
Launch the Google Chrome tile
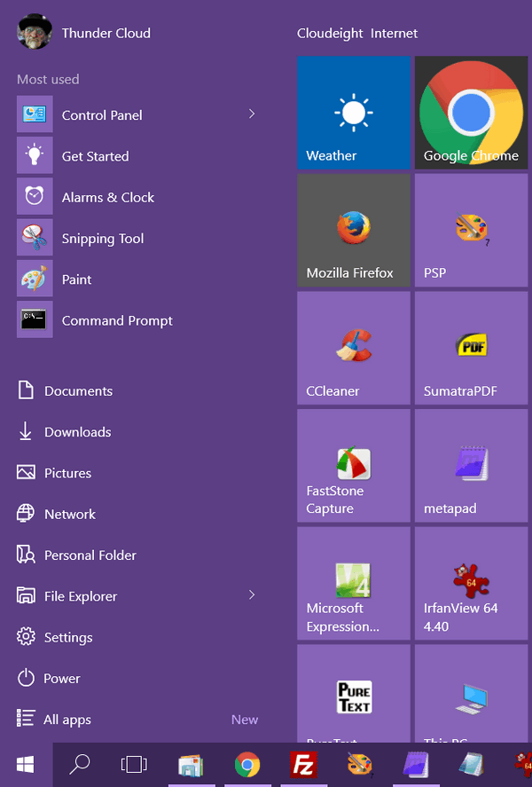471,113
